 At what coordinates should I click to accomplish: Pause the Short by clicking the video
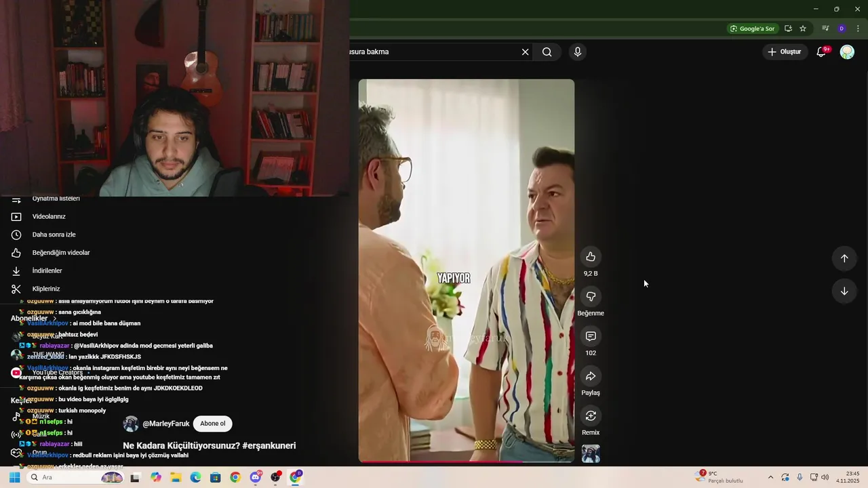click(467, 270)
